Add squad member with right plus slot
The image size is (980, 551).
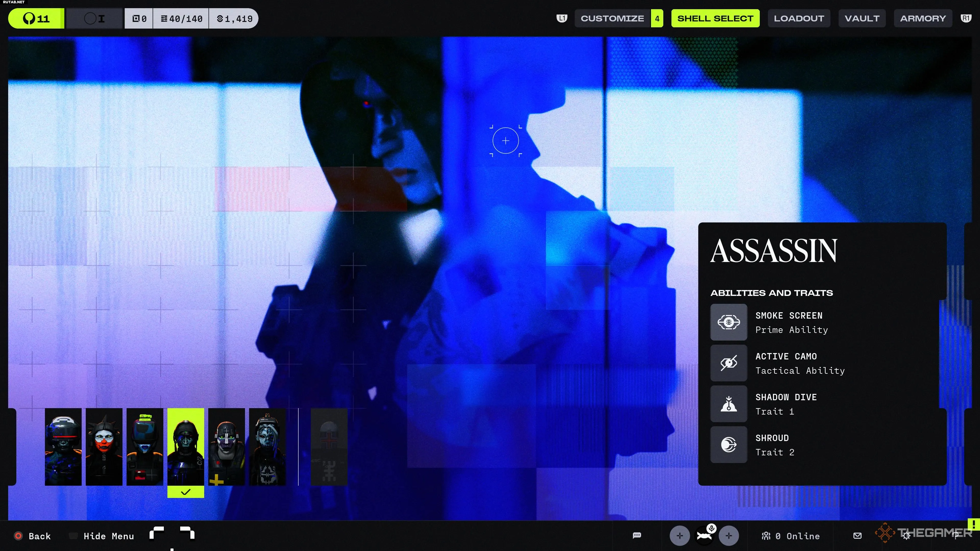point(729,535)
